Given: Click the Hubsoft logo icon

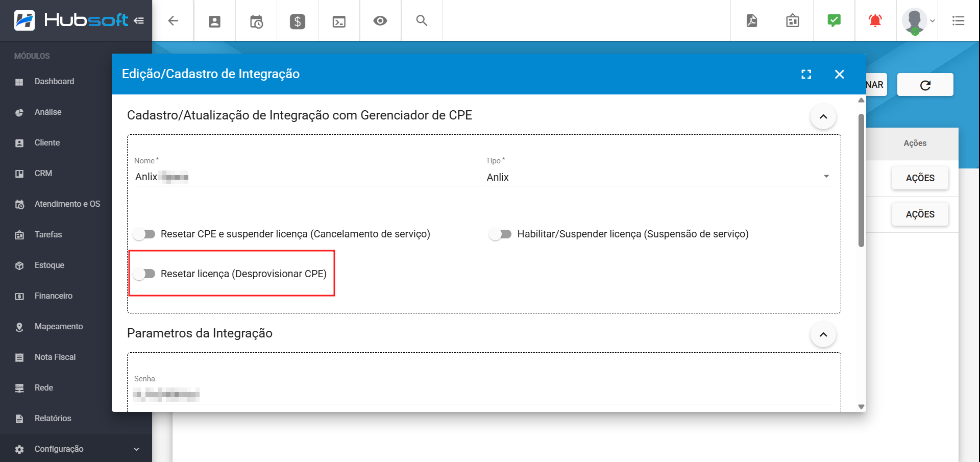Looking at the screenshot, I should point(24,20).
